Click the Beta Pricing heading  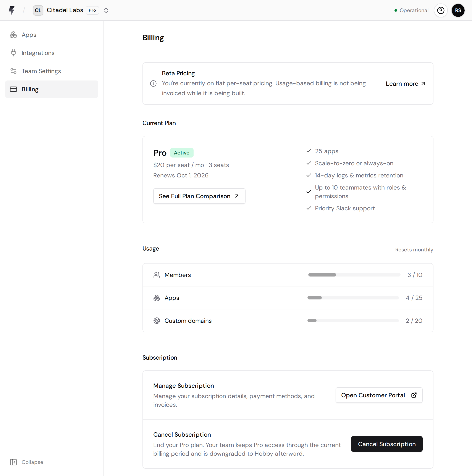pyautogui.click(x=178, y=73)
